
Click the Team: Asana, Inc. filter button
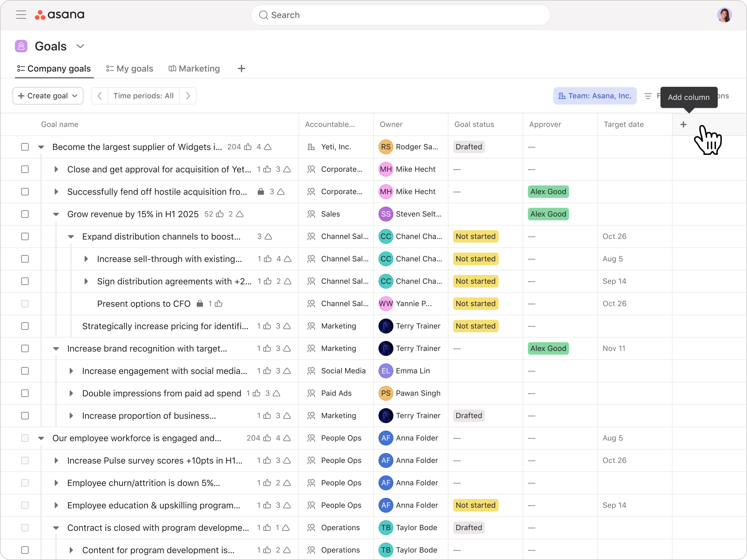click(595, 96)
